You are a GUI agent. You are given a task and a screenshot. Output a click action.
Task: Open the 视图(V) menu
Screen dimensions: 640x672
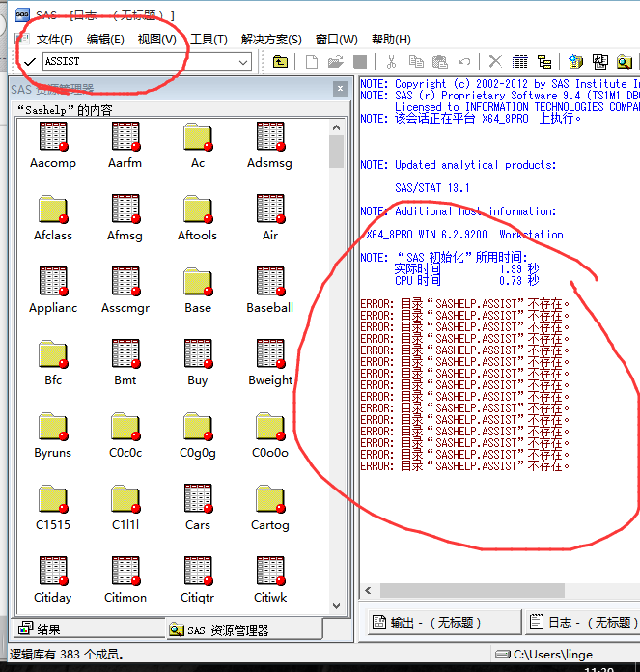(x=156, y=40)
